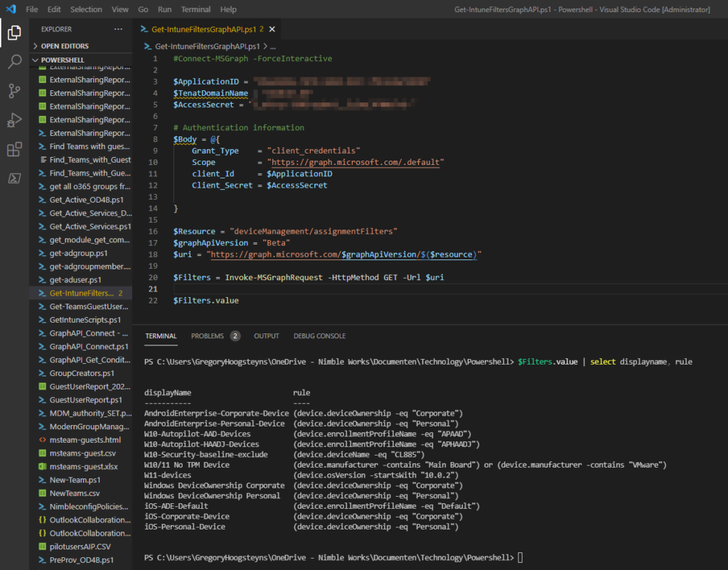The height and width of the screenshot is (570, 728).
Task: Click PowerShell icon beside New-Team.ps1
Action: pyautogui.click(x=42, y=480)
